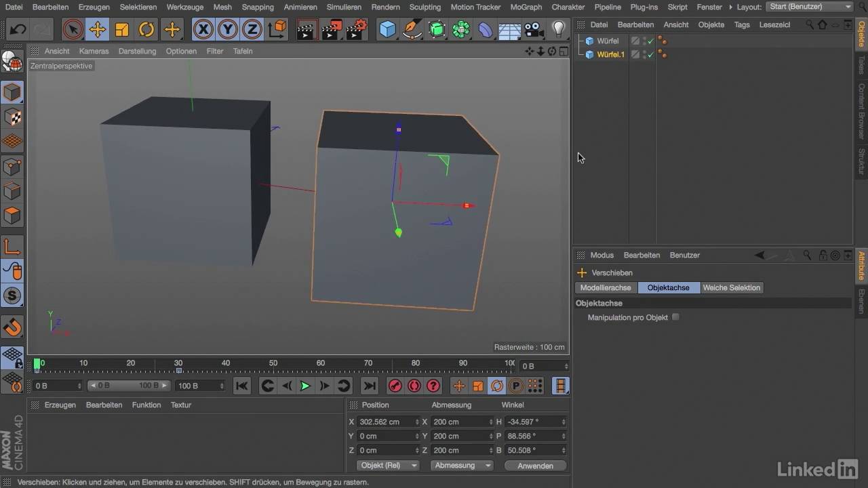
Task: Enable Manipulation pro Objekt checkbox
Action: point(675,317)
